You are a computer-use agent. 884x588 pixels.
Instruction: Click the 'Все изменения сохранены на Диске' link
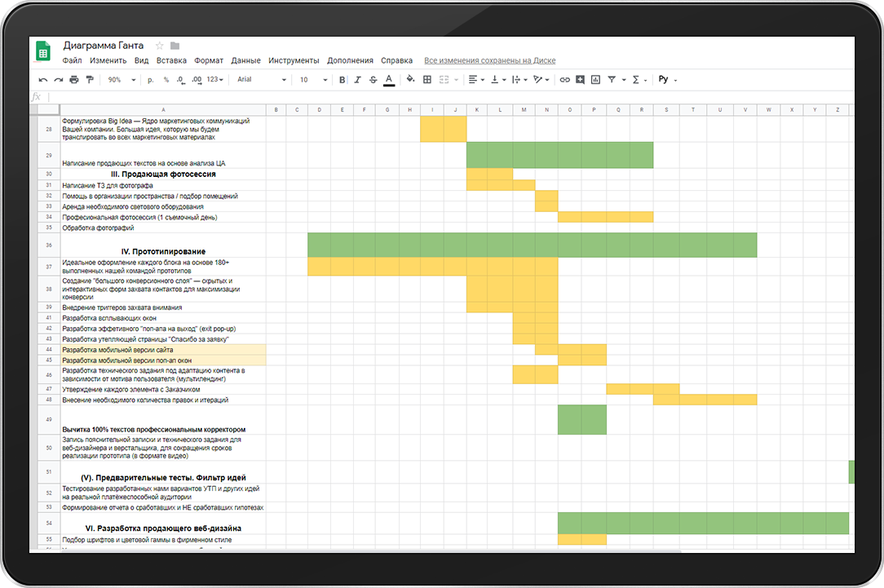[490, 61]
